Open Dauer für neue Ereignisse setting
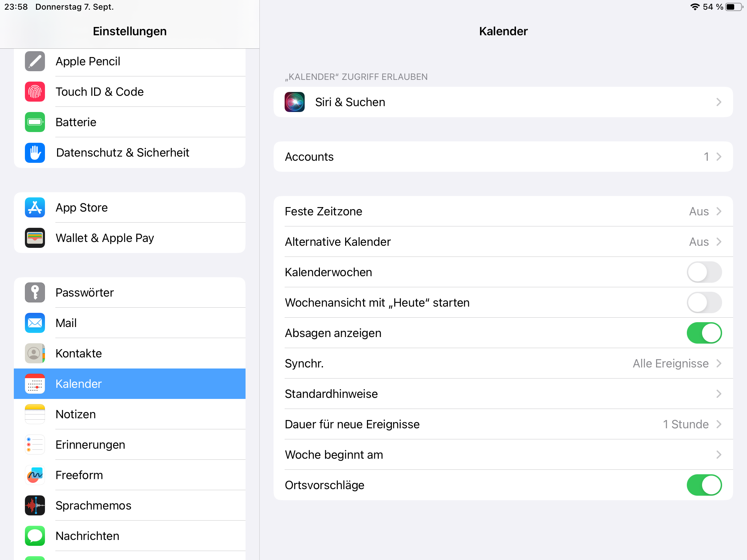Image resolution: width=747 pixels, height=560 pixels. [x=503, y=424]
